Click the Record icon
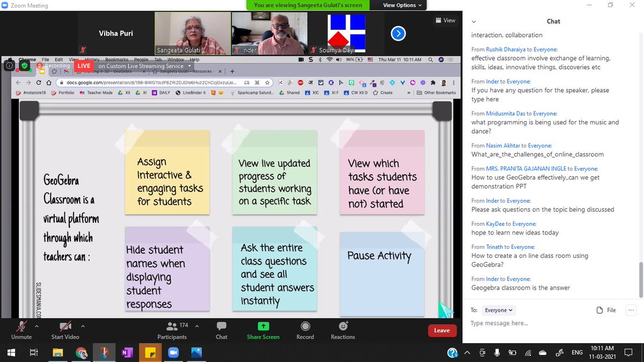 (x=305, y=326)
